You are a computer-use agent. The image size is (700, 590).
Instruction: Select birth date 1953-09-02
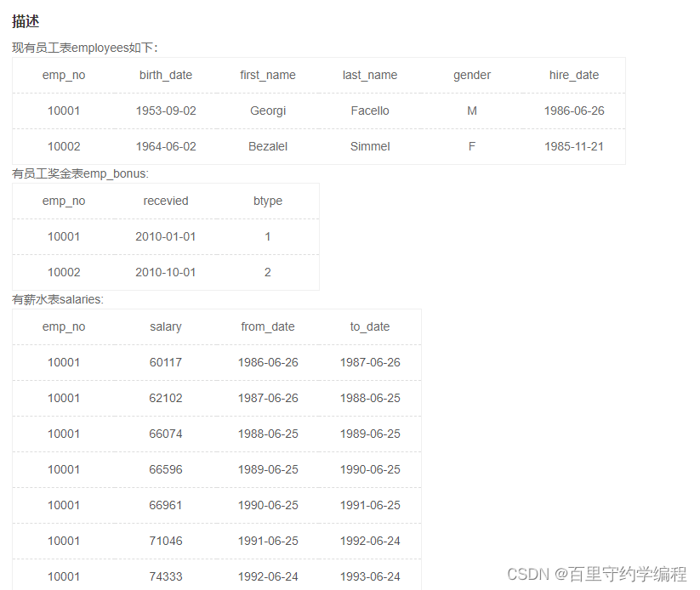(166, 111)
